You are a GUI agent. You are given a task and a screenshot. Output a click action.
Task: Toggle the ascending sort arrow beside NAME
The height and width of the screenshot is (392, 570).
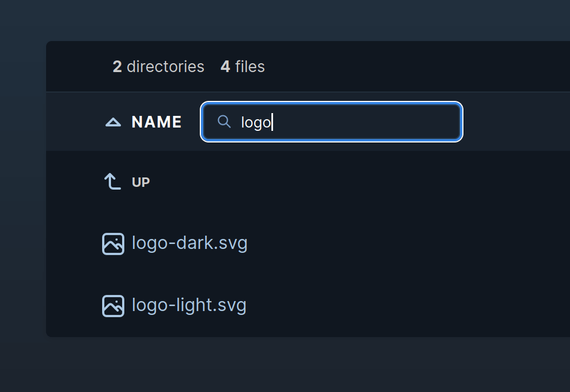click(113, 122)
